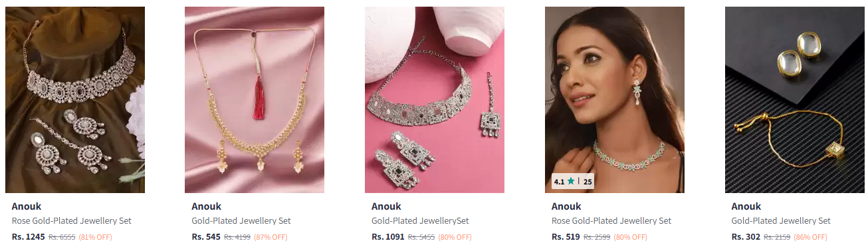Viewport: 868px width, 251px height.
Task: Click the Anouk brand for Rs. 519 item
Action: [566, 206]
